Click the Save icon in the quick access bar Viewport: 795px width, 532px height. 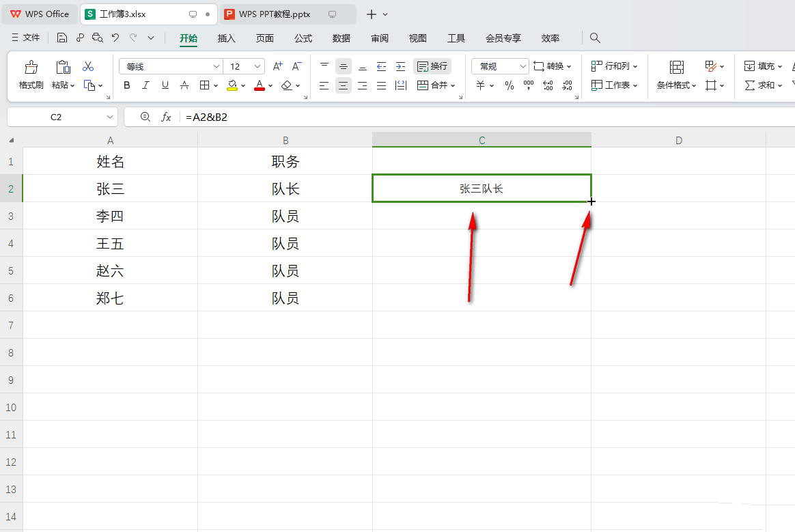62,38
